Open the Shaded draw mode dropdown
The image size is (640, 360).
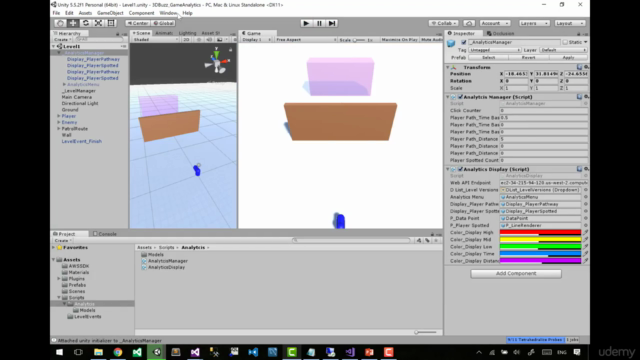(x=156, y=40)
